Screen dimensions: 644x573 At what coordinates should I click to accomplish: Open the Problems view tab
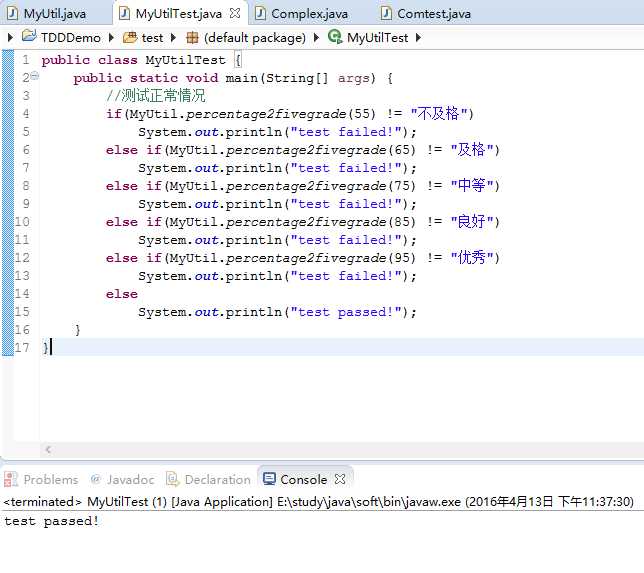point(51,479)
